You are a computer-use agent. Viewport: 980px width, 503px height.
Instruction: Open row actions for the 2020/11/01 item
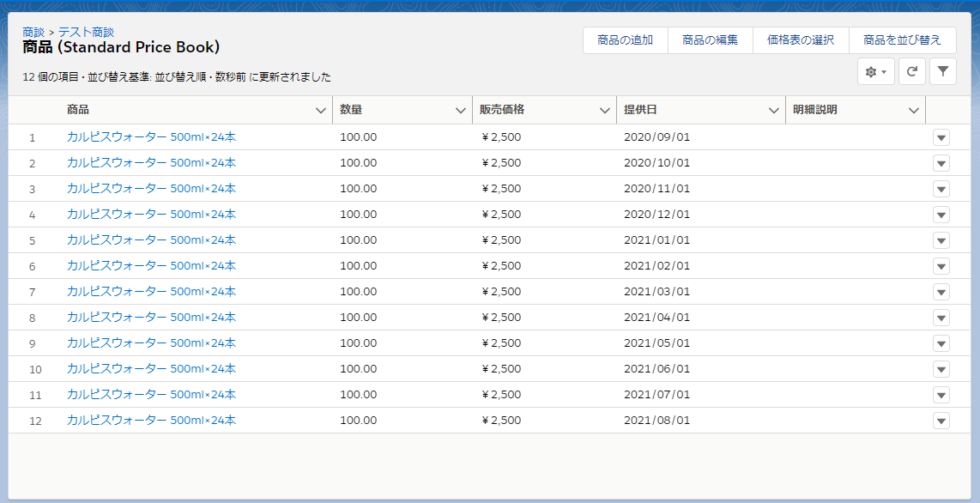941,189
